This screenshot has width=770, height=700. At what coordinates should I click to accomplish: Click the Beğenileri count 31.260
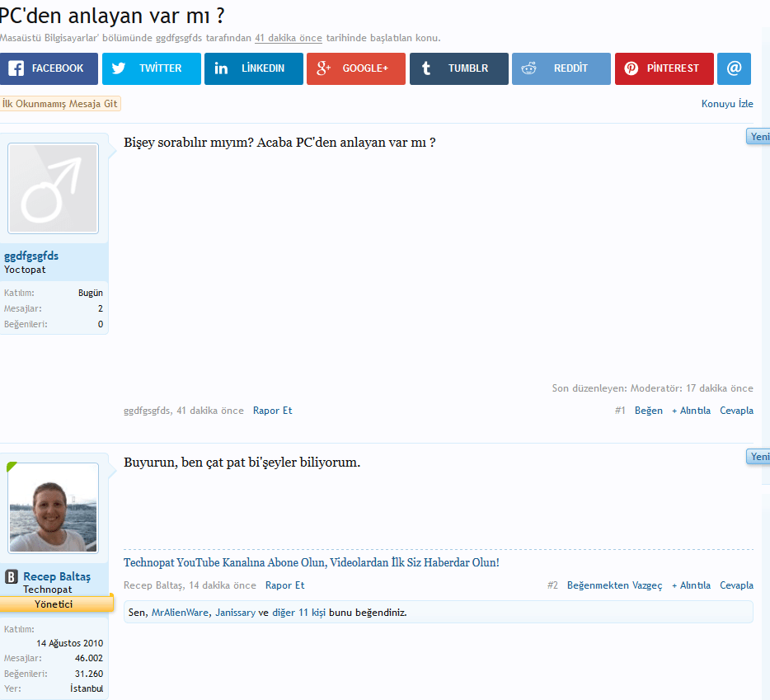(x=89, y=674)
